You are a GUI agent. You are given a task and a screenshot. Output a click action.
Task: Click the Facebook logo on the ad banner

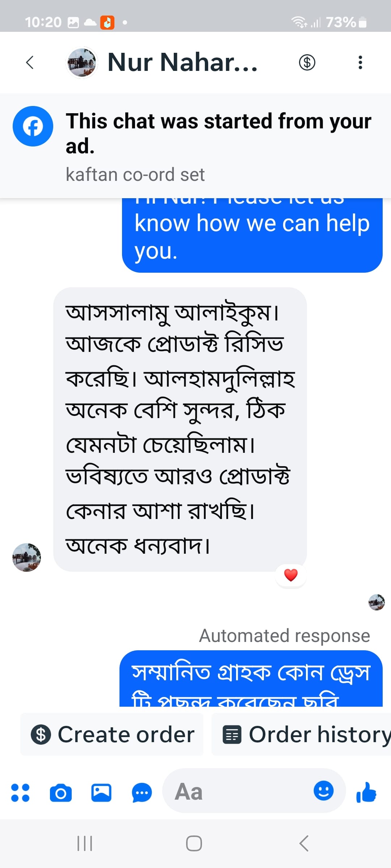(33, 126)
